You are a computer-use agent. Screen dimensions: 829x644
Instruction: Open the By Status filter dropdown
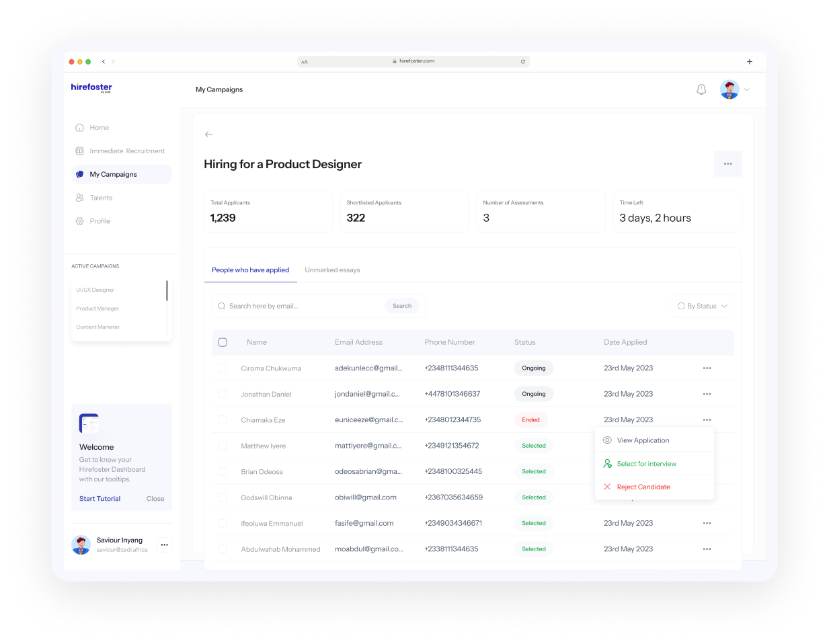click(x=703, y=306)
